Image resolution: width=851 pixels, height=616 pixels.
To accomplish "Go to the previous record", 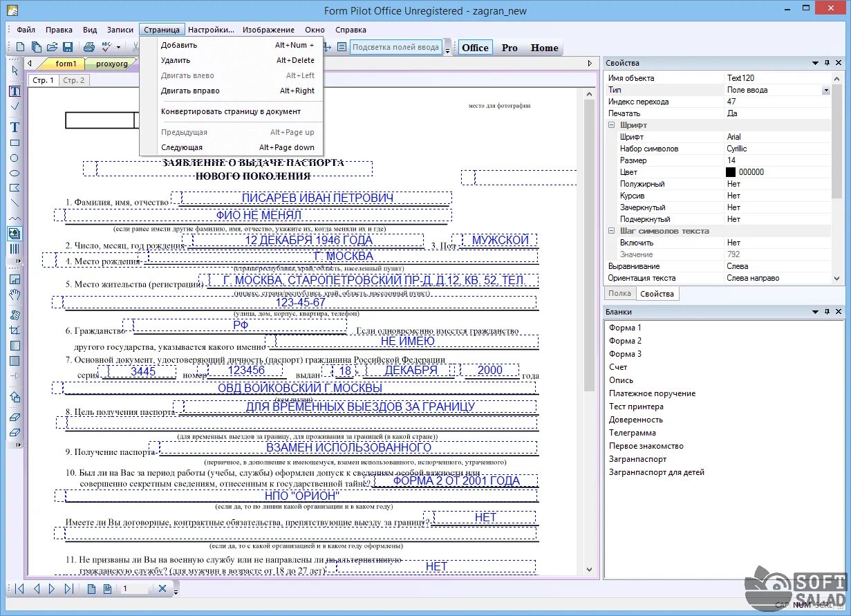I will [x=37, y=589].
